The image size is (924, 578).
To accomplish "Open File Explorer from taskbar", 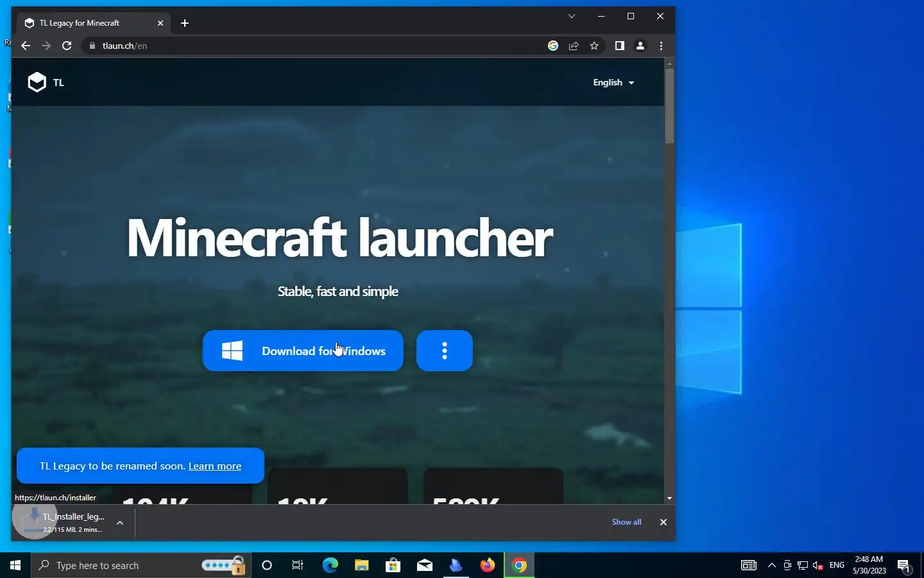I will 361,565.
